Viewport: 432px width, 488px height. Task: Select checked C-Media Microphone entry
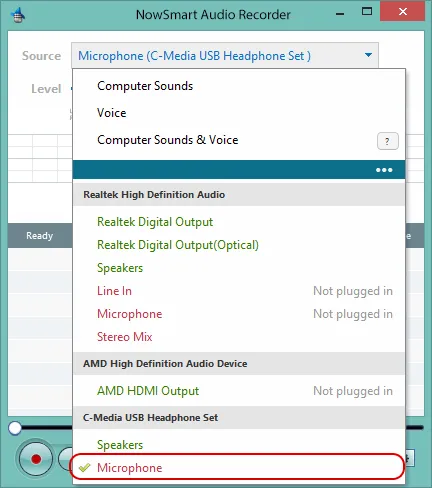237,467
